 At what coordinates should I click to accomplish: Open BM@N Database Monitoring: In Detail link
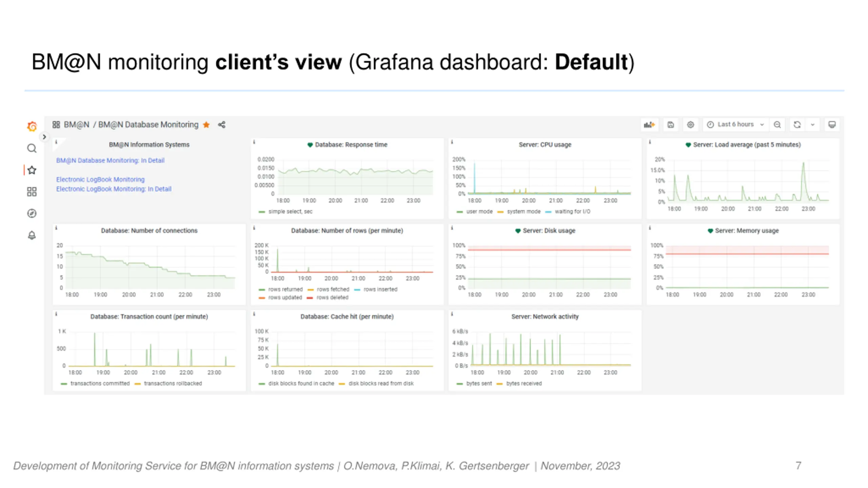point(110,160)
